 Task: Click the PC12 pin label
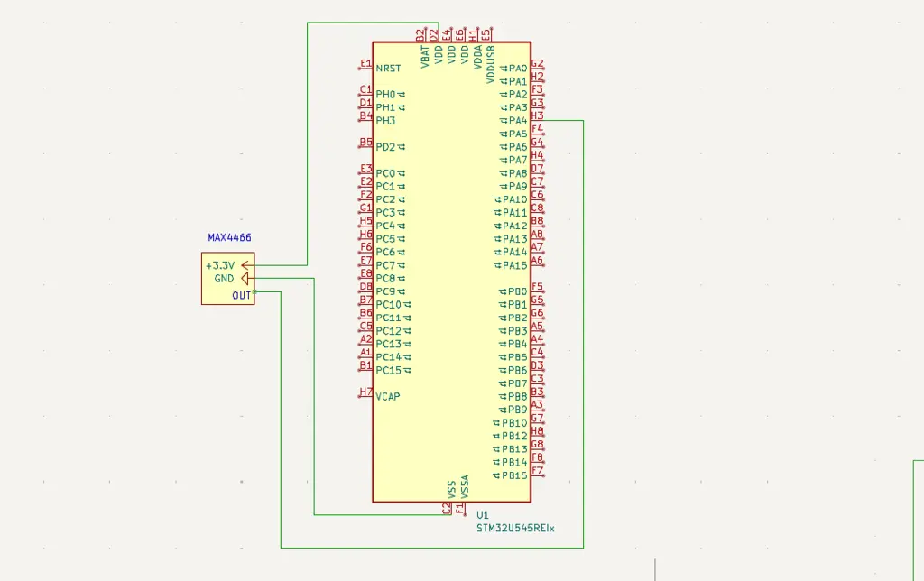pyautogui.click(x=388, y=331)
